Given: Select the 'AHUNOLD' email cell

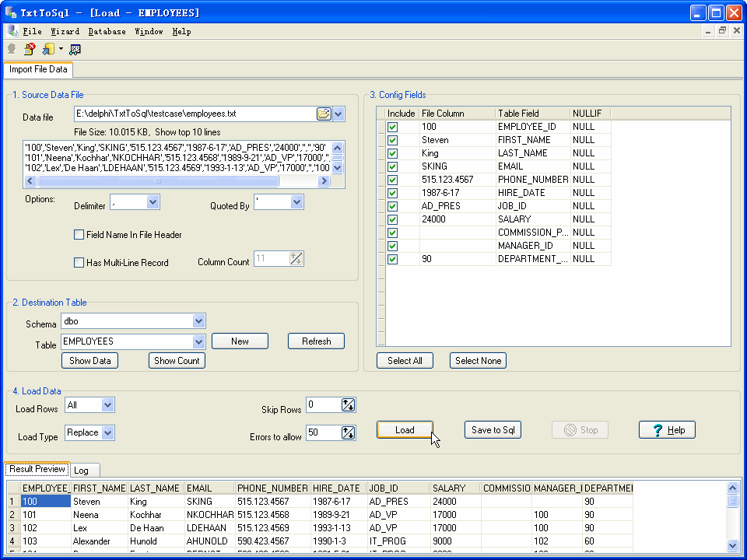Looking at the screenshot, I should pyautogui.click(x=209, y=541).
